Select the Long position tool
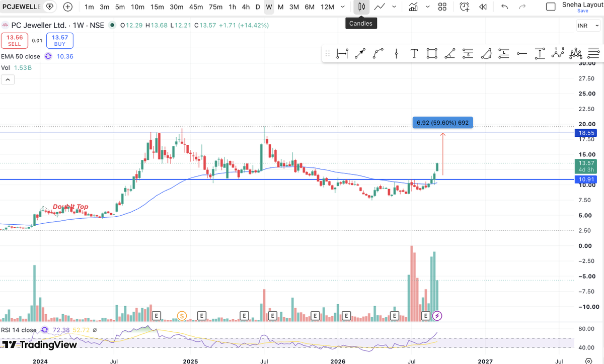 click(x=504, y=54)
